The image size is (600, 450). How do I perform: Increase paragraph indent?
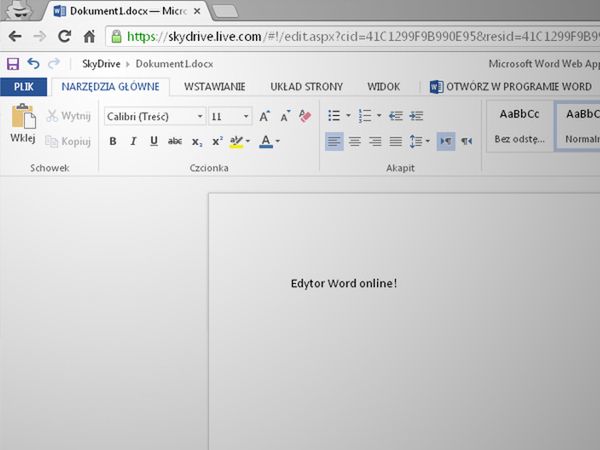coord(416,116)
